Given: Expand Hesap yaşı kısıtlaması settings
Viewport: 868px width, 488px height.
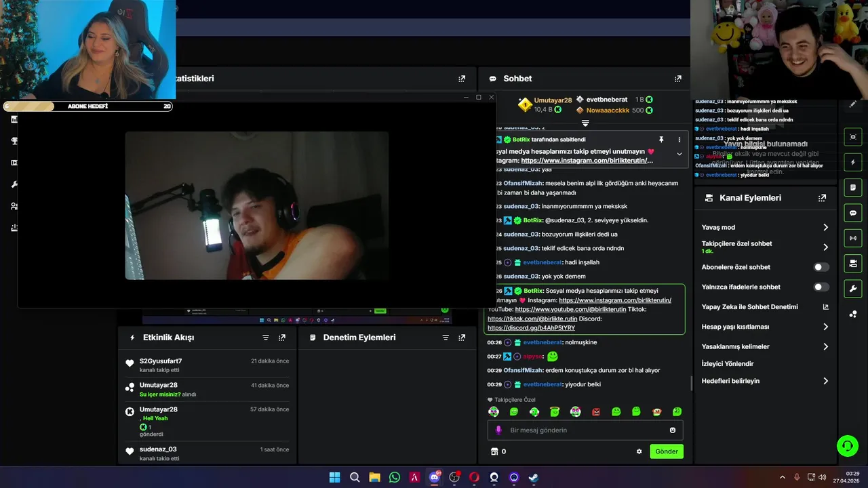Looking at the screenshot, I should click(825, 327).
